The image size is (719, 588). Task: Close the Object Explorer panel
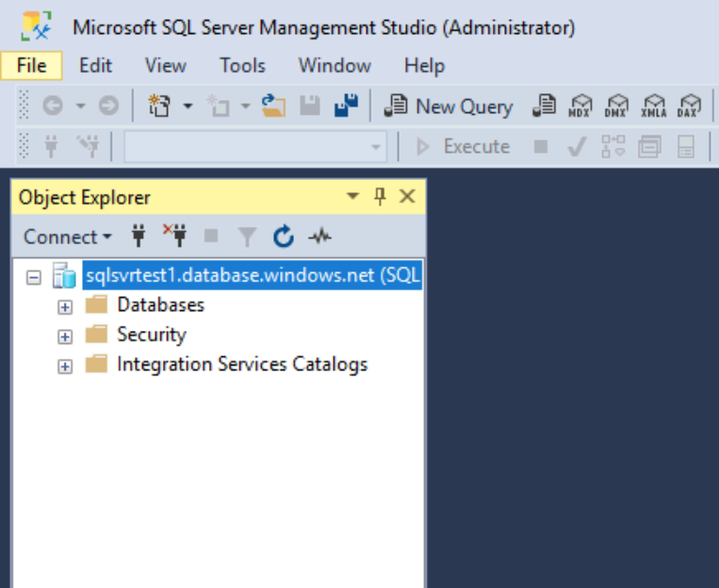coord(407,196)
